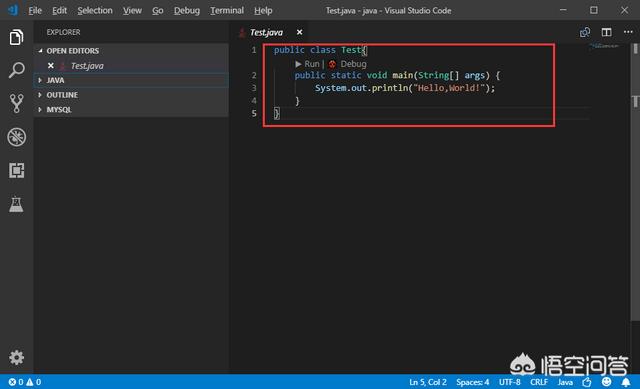Place cursor on 'public static void main' line
Viewport: 640px width, 389px height.
click(397, 75)
